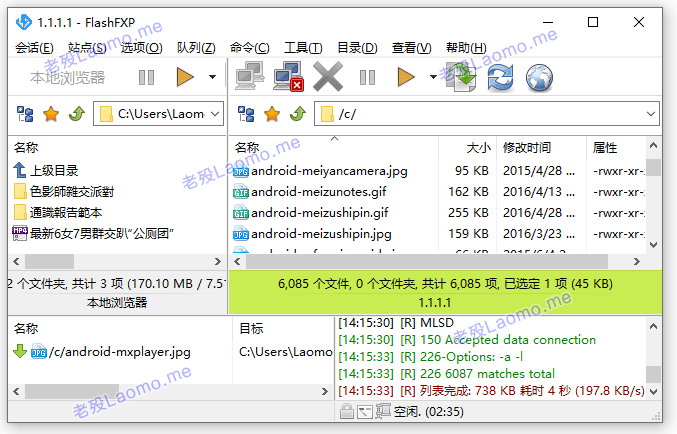The width and height of the screenshot is (677, 434).
Task: Click the gray Abort X icon
Action: pyautogui.click(x=328, y=76)
